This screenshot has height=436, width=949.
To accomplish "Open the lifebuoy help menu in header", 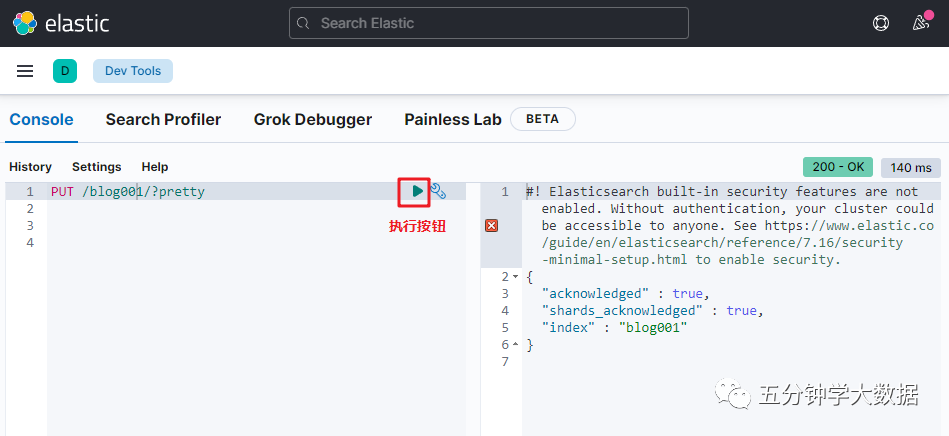I will pyautogui.click(x=881, y=23).
